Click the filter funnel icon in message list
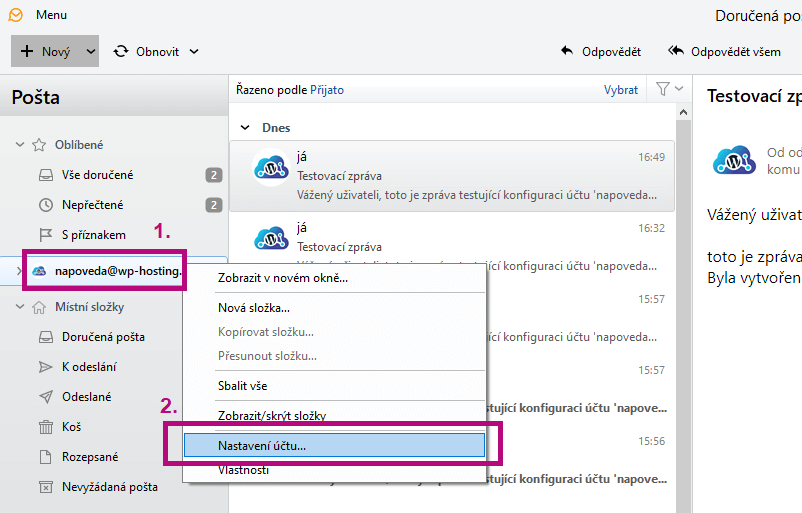The width and height of the screenshot is (802, 513). coord(662,89)
